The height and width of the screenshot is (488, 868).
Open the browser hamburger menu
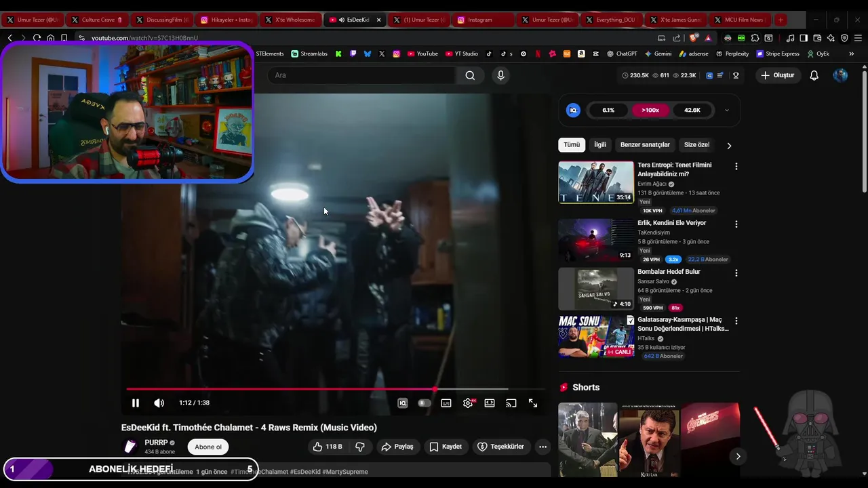pos(858,38)
